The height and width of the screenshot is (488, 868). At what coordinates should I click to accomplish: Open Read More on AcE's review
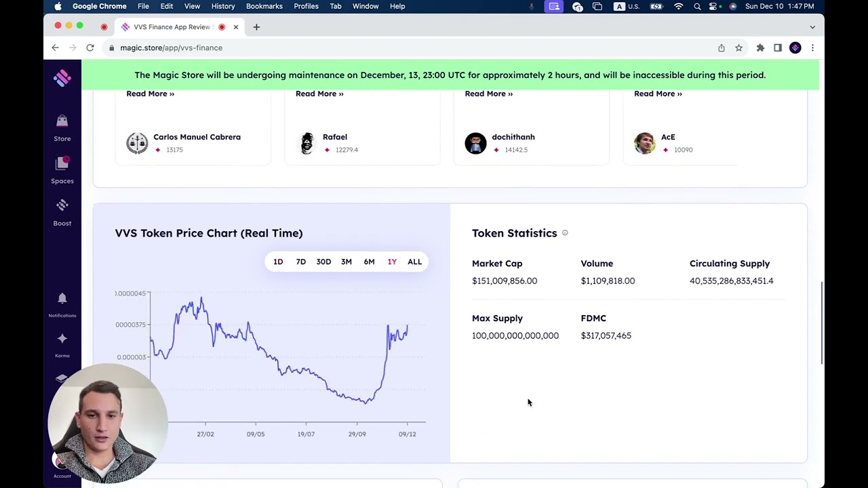tap(658, 94)
